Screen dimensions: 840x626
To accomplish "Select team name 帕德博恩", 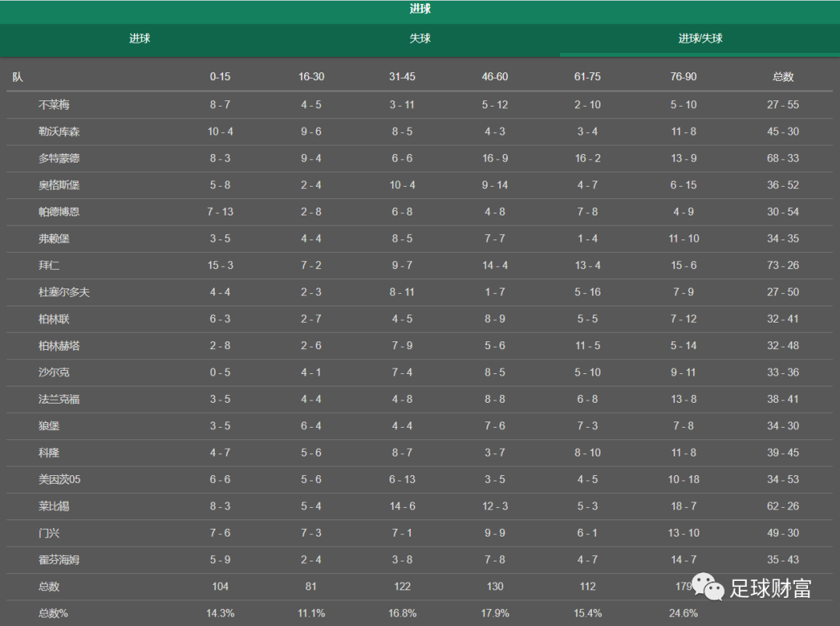I will click(x=59, y=212).
